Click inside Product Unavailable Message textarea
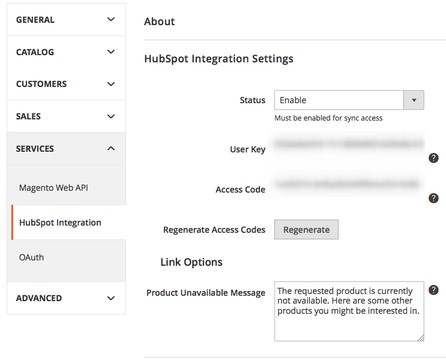The width and height of the screenshot is (446, 360). click(349, 311)
